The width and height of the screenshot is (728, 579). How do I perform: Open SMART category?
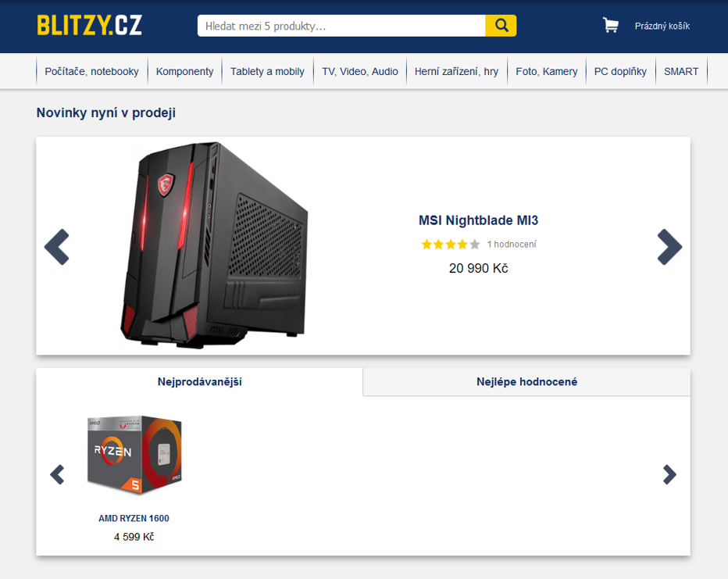click(x=681, y=72)
